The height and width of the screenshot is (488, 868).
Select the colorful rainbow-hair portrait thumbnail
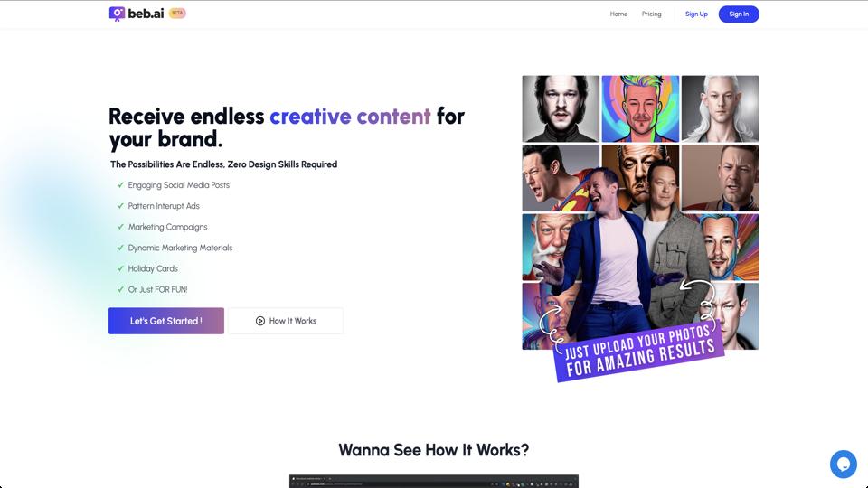[x=640, y=108]
